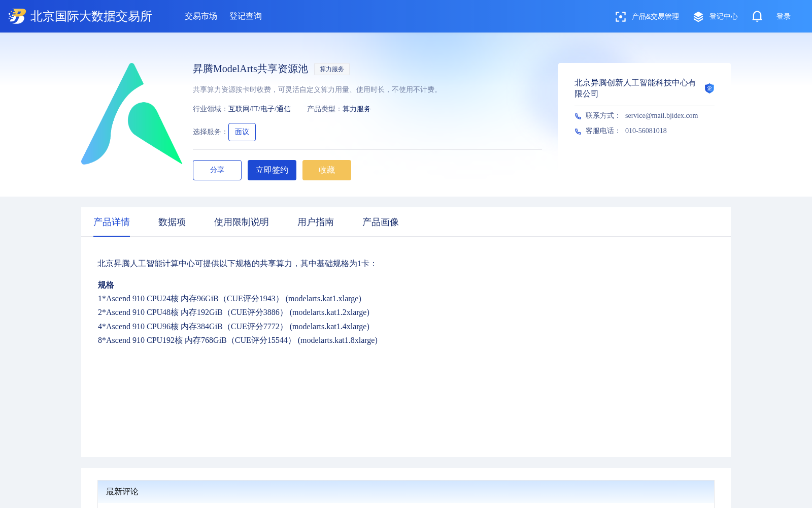Click the spec line modelarts.kat1.xlarge

pos(229,299)
